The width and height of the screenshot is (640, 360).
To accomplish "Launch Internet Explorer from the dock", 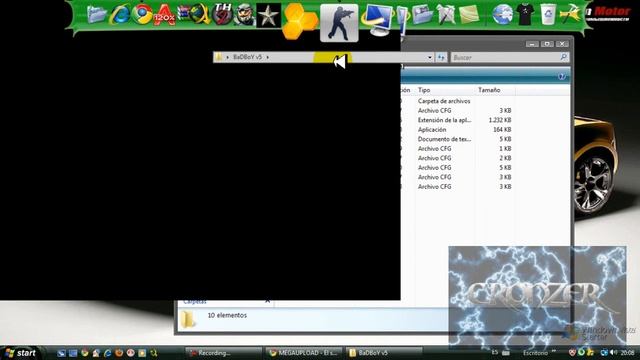I will point(120,16).
